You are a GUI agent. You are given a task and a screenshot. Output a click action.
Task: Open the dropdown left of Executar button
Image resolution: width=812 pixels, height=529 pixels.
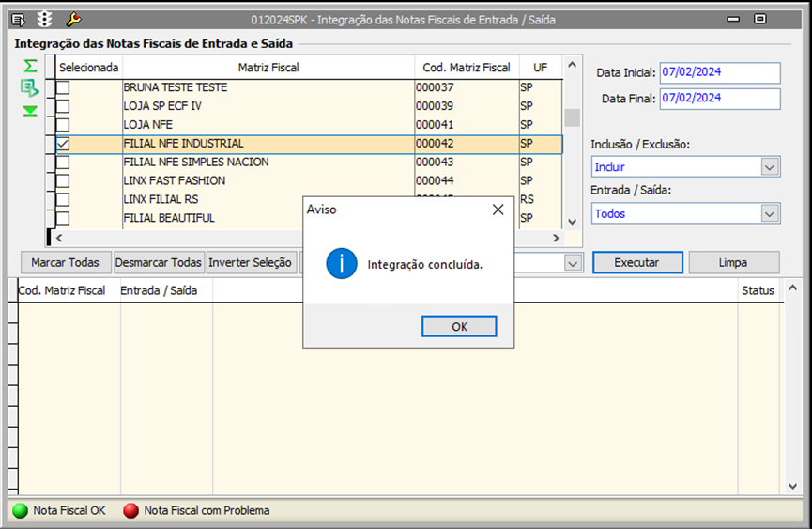click(x=572, y=264)
